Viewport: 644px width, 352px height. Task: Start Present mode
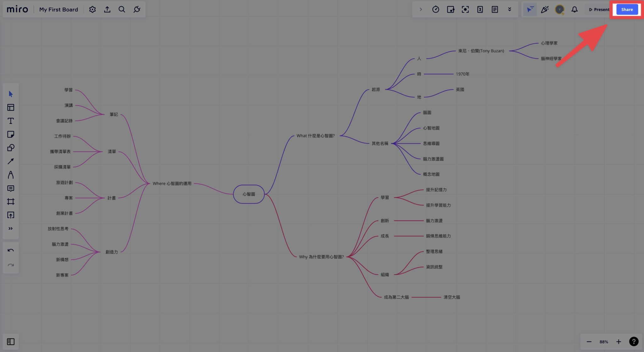pyautogui.click(x=599, y=9)
